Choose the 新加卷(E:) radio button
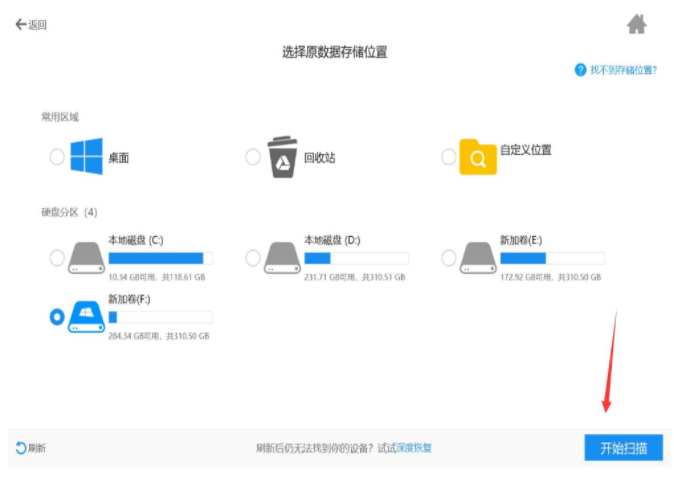This screenshot has width=674, height=481. coord(449,259)
